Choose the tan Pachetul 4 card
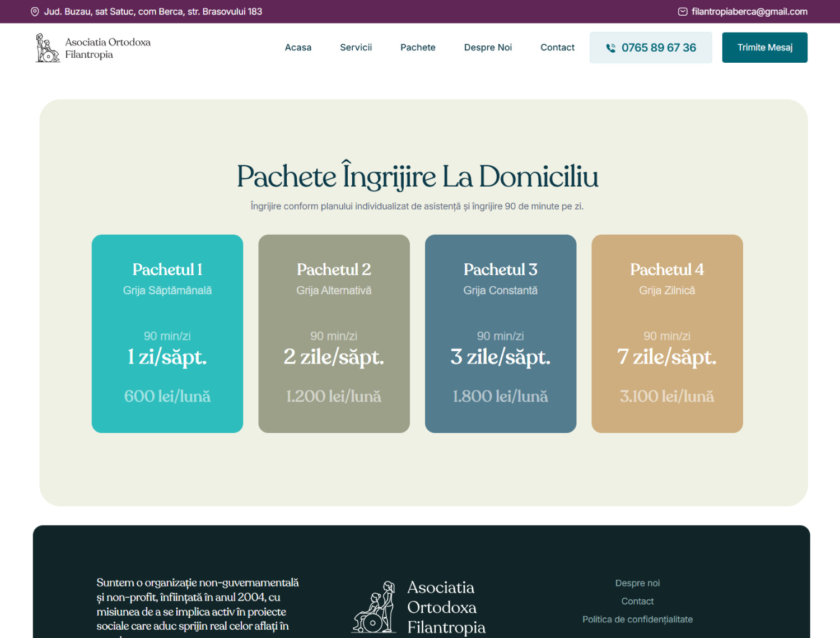This screenshot has width=840, height=638. [x=667, y=333]
